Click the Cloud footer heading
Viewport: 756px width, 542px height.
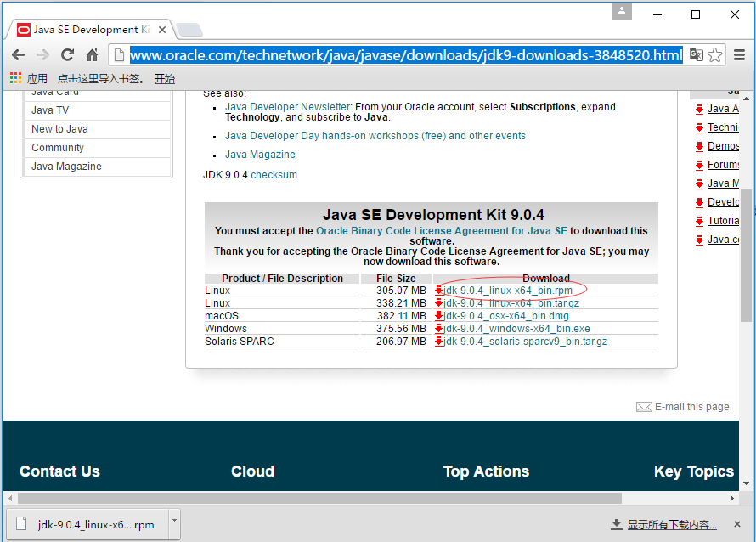[x=252, y=471]
